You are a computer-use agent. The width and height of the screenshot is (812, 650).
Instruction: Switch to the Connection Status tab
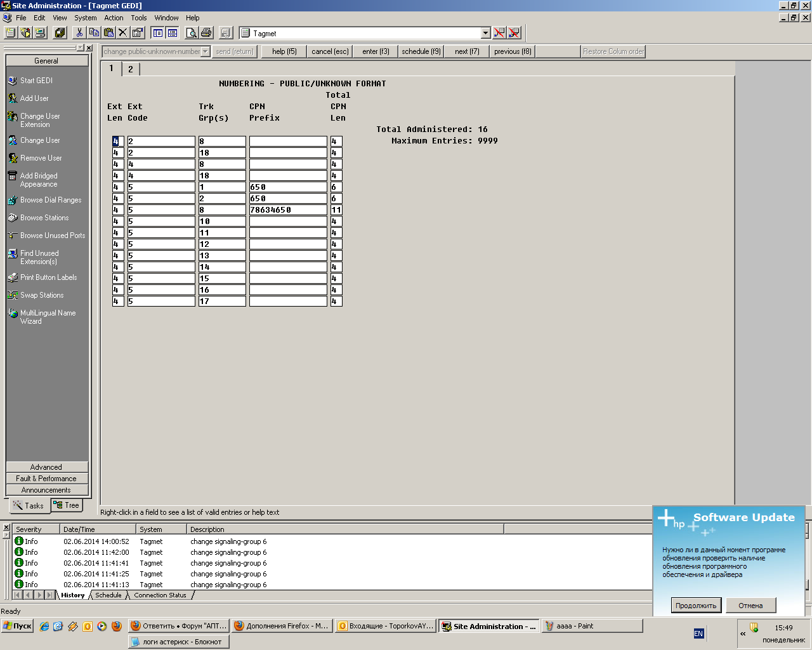coord(160,595)
